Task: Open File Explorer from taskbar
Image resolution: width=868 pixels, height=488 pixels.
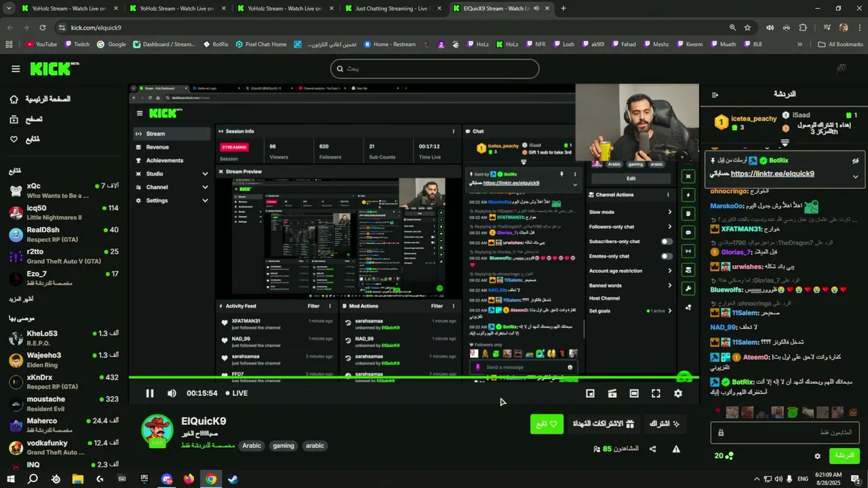Action: [x=77, y=479]
